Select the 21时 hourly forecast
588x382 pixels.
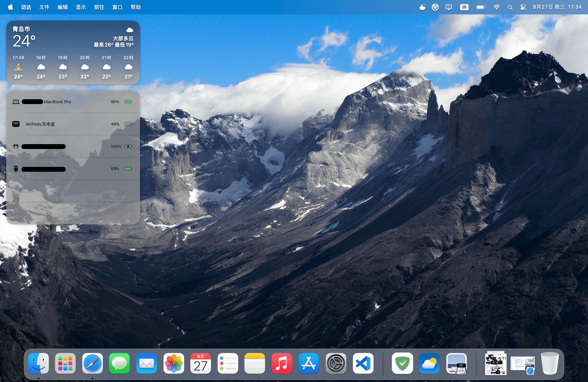(x=107, y=67)
